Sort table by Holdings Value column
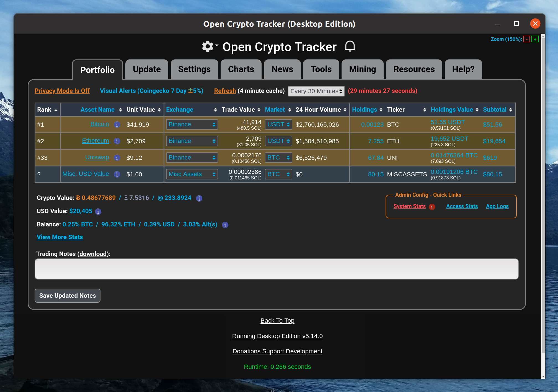Image resolution: width=558 pixels, height=392 pixels. pos(454,110)
